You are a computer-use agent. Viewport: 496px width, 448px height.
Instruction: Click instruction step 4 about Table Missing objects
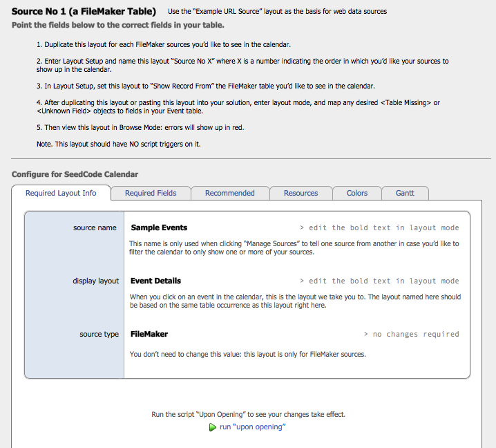(238, 106)
